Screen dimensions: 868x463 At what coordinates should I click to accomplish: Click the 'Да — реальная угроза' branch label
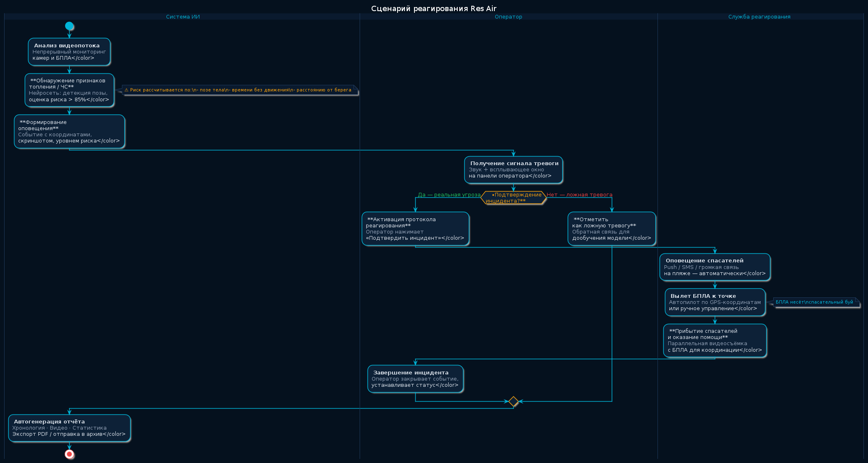pos(449,195)
